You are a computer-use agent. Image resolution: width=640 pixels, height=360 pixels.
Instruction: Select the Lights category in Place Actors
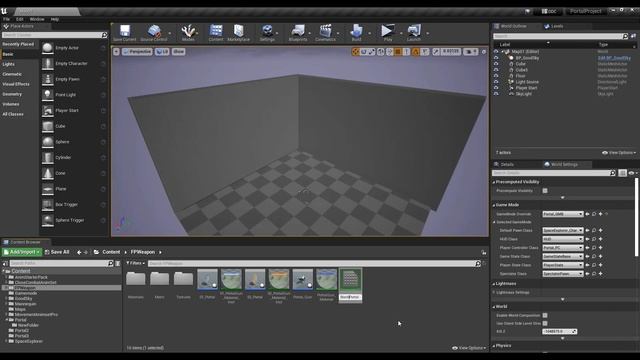pos(9,64)
